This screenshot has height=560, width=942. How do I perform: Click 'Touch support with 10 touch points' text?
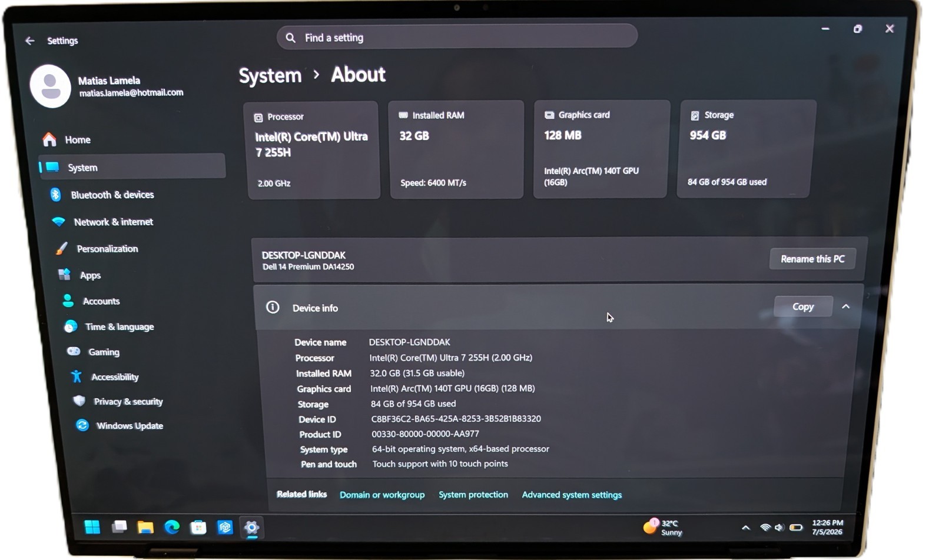pos(440,464)
